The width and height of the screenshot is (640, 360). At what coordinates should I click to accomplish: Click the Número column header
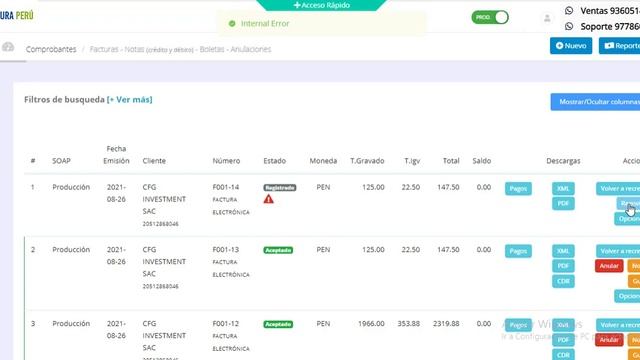click(226, 161)
